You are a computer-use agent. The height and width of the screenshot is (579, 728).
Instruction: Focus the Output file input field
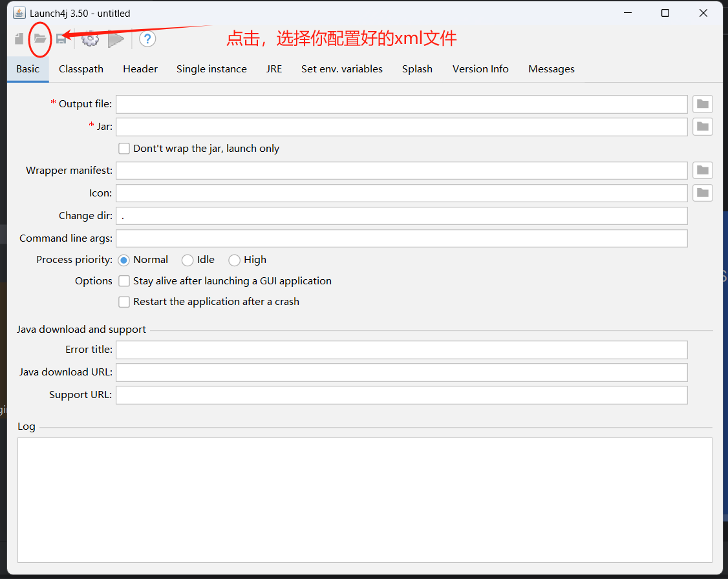pyautogui.click(x=401, y=105)
